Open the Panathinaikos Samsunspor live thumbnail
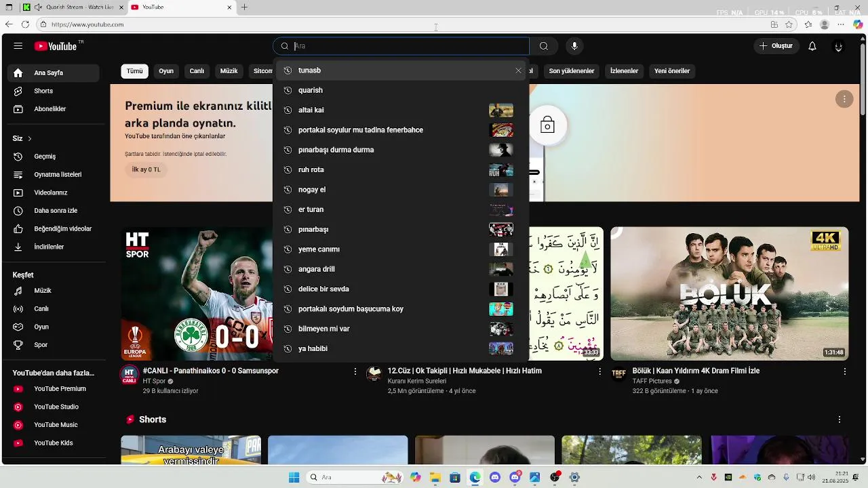The height and width of the screenshot is (488, 868). 197,293
